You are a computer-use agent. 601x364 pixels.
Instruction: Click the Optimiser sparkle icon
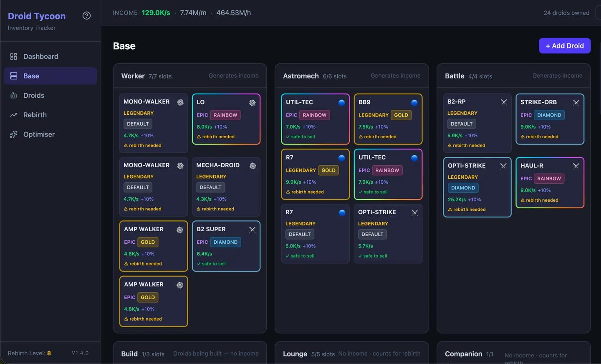pos(14,134)
